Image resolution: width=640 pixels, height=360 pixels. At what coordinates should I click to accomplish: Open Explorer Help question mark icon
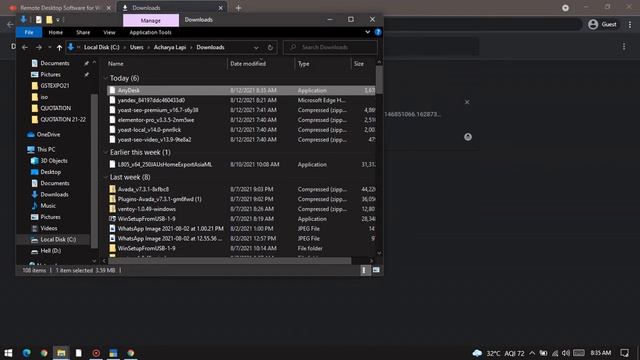pyautogui.click(x=378, y=32)
